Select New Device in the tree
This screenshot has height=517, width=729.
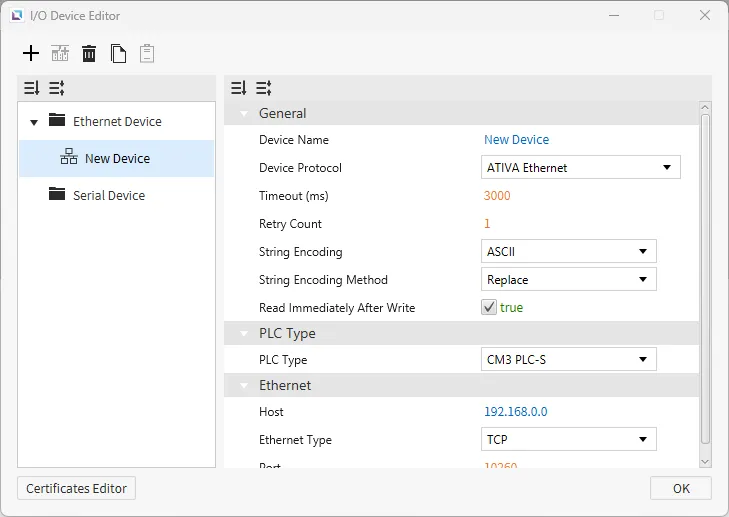tap(117, 159)
